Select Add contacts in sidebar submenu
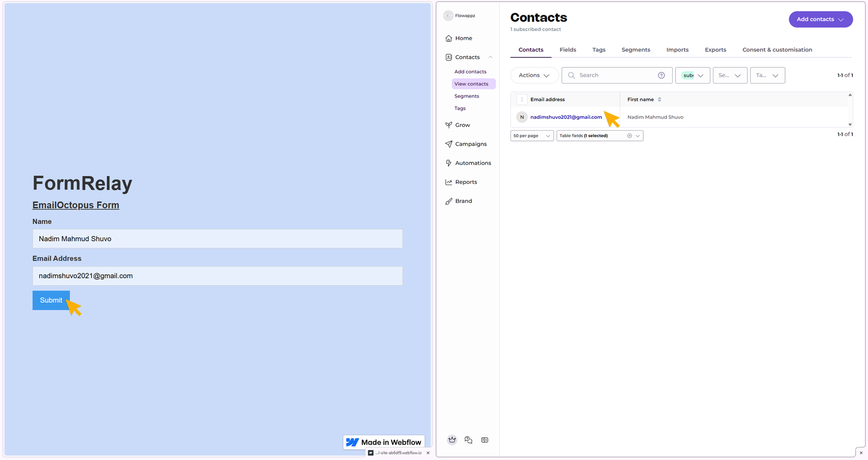 click(470, 72)
